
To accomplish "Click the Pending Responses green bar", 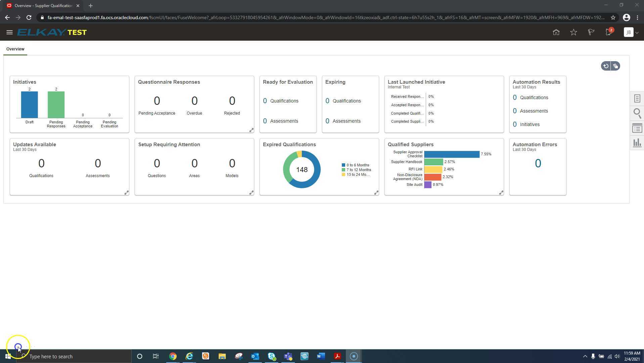I will click(56, 105).
